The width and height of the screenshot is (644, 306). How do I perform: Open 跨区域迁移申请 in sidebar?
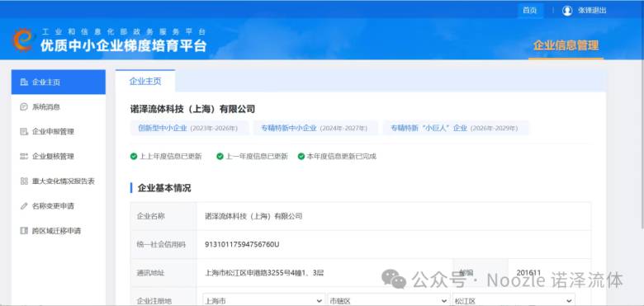[59, 230]
